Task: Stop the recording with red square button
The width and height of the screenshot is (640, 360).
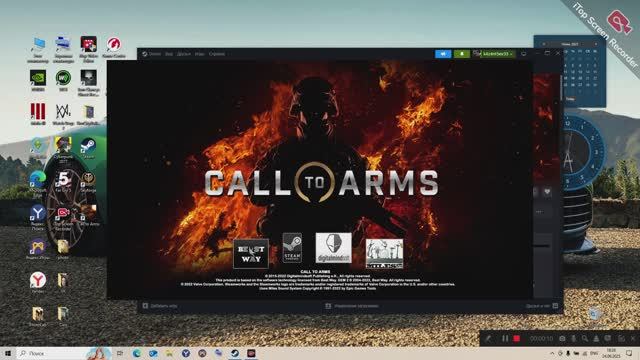Action: [x=517, y=339]
